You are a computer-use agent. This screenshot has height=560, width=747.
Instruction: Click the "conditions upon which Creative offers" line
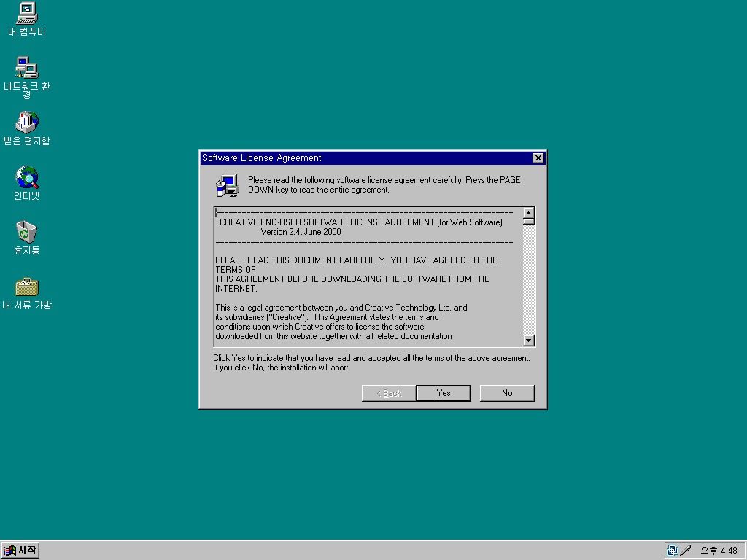point(320,327)
